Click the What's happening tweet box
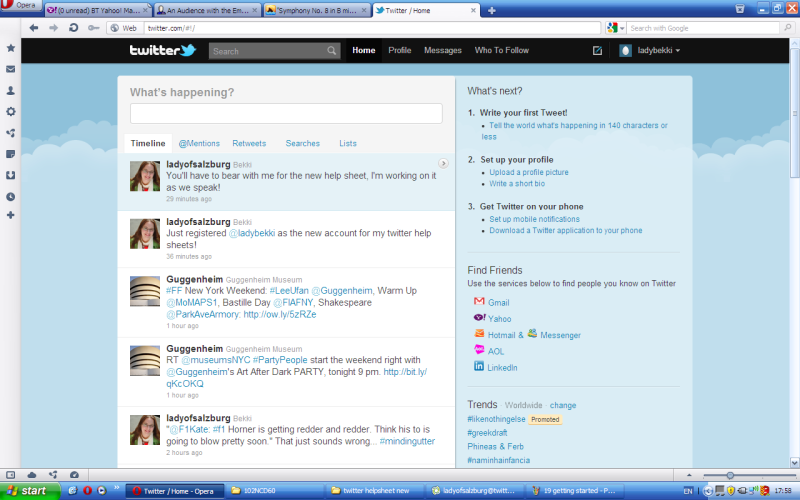800x500 pixels. tap(286, 113)
